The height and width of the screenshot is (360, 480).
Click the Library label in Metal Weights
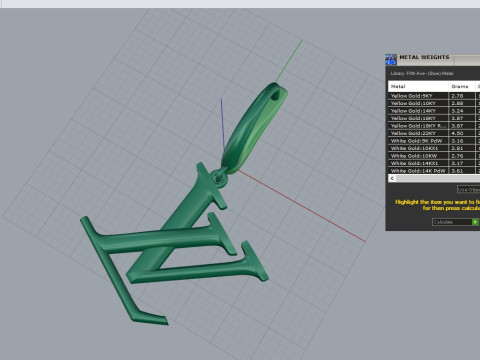click(422, 73)
